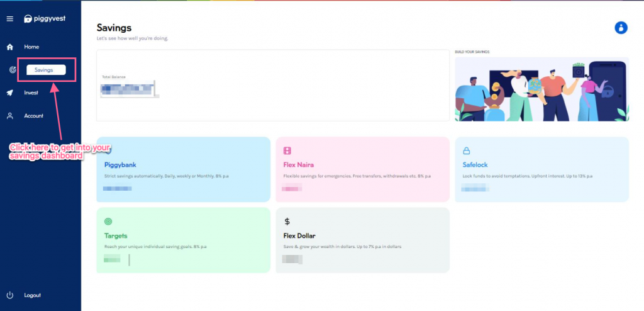Image resolution: width=644 pixels, height=311 pixels.
Task: Click the Account person icon
Action: tap(10, 116)
